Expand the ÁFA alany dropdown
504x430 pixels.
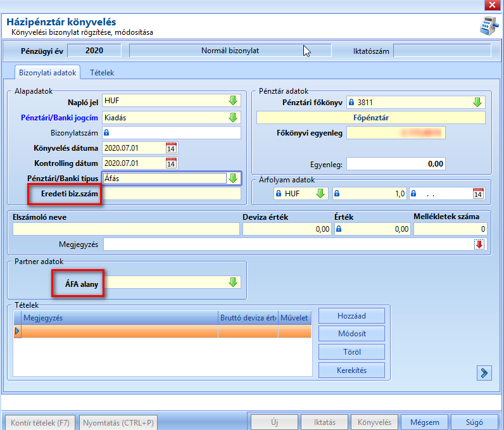click(233, 282)
